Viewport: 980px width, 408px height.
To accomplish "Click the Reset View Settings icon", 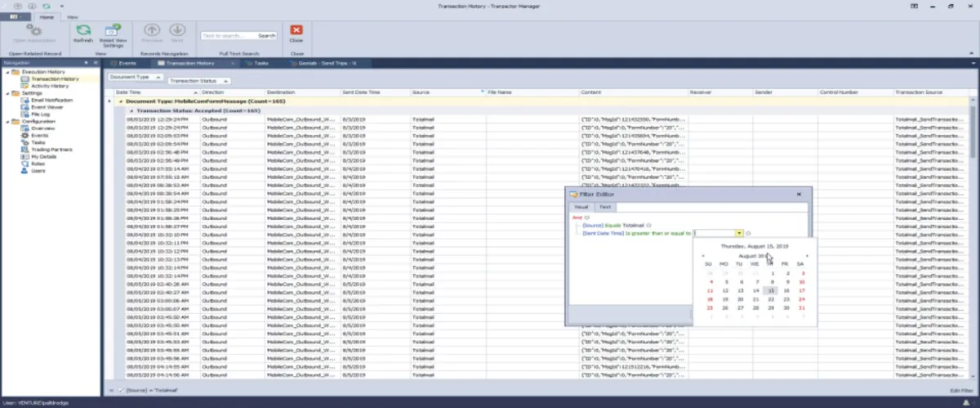I will pos(113,30).
